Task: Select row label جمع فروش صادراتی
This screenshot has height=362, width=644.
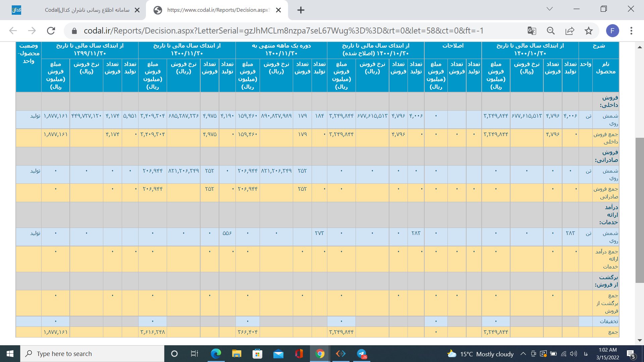Action: (606, 193)
